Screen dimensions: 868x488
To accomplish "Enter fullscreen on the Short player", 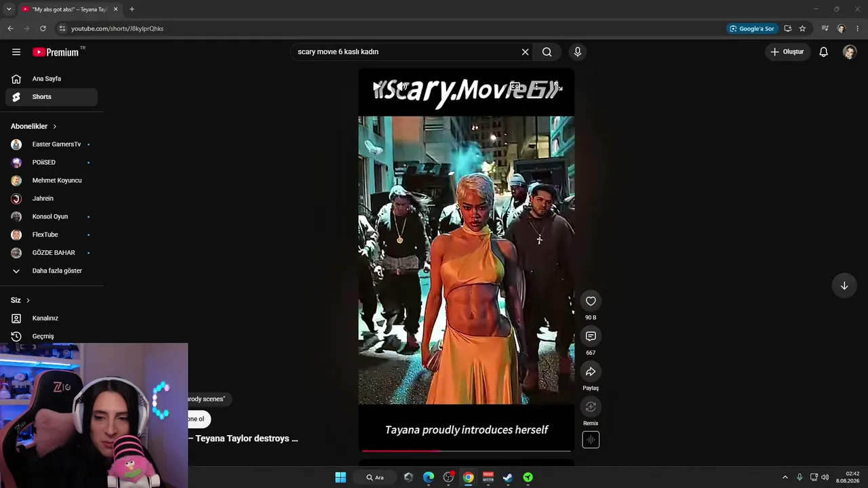I will pos(557,87).
